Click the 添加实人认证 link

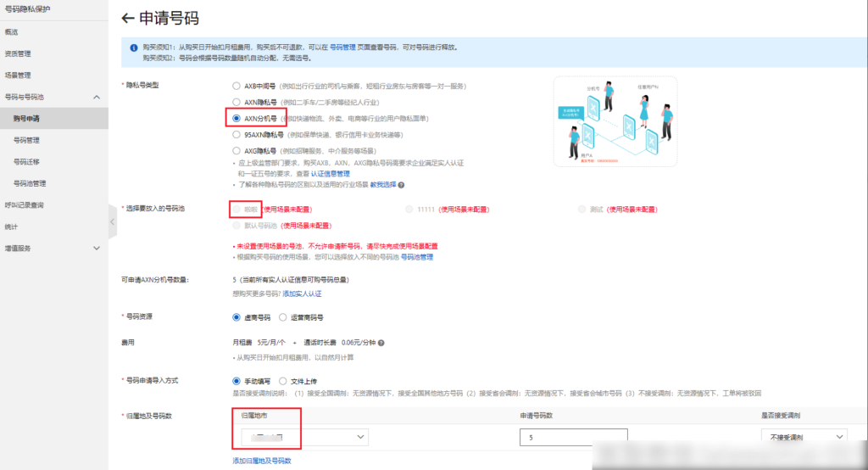coord(302,294)
